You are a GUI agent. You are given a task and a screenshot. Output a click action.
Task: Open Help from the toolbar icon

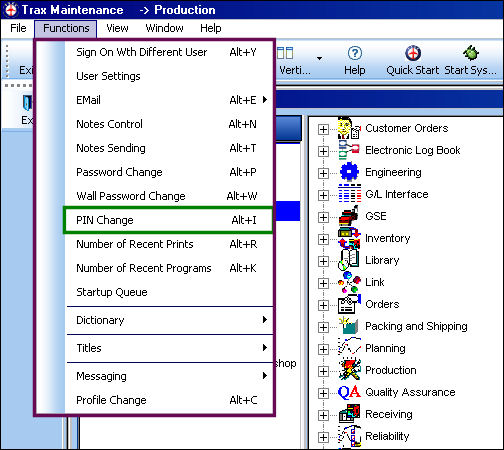click(x=355, y=53)
